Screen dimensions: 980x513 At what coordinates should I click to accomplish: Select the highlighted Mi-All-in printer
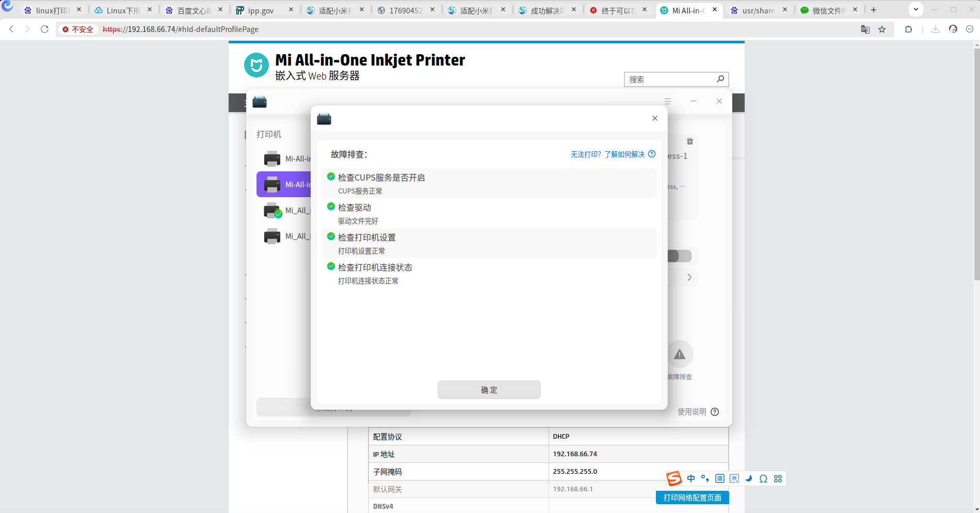[284, 184]
